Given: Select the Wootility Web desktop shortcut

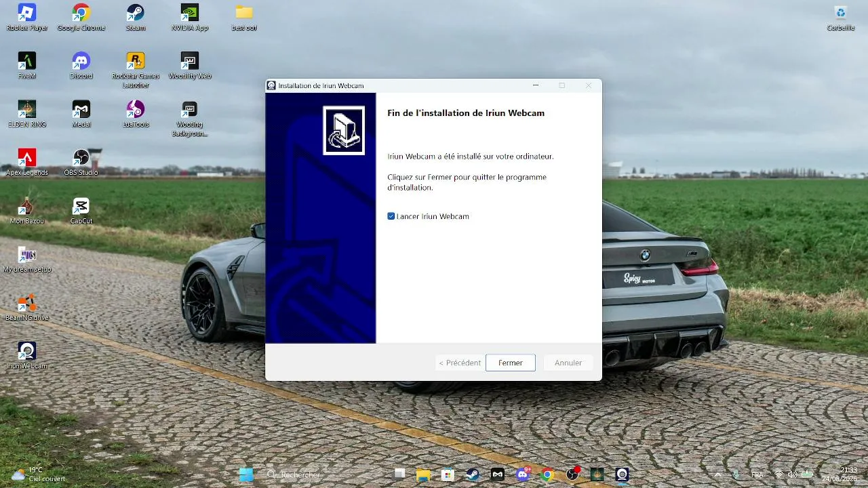Looking at the screenshot, I should point(190,66).
